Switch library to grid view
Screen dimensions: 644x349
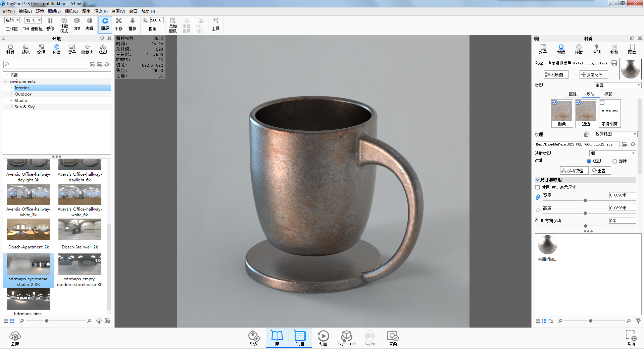12,321
